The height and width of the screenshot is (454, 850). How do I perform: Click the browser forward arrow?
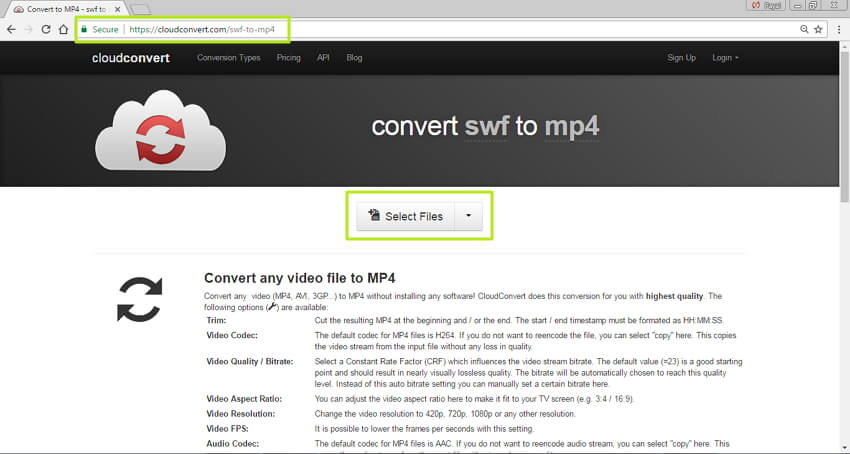point(28,29)
